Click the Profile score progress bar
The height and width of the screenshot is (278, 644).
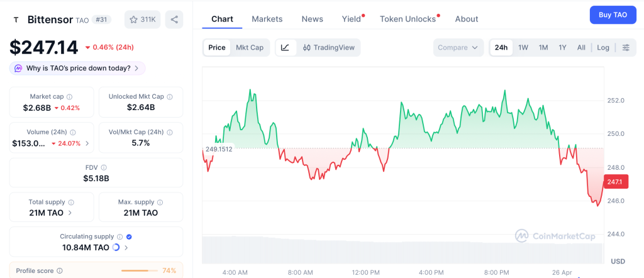(139, 270)
